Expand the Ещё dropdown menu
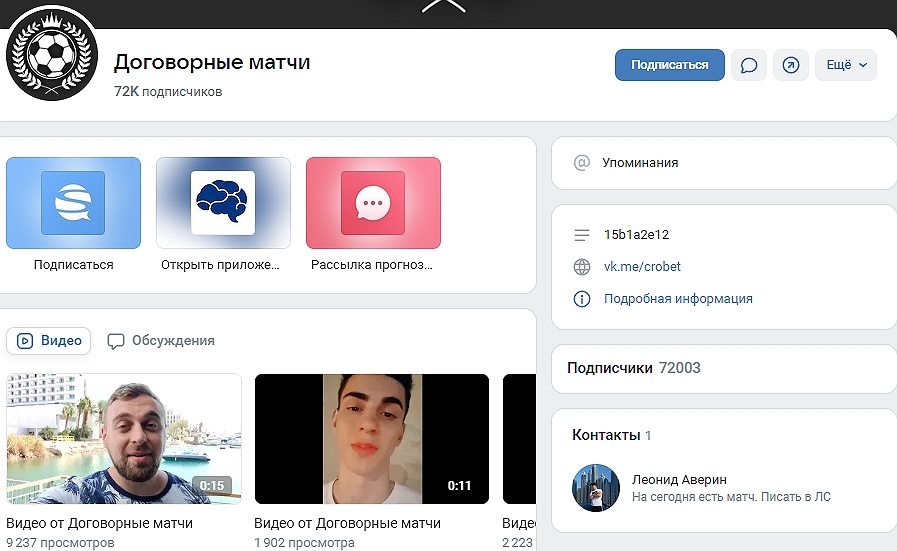 pyautogui.click(x=845, y=65)
